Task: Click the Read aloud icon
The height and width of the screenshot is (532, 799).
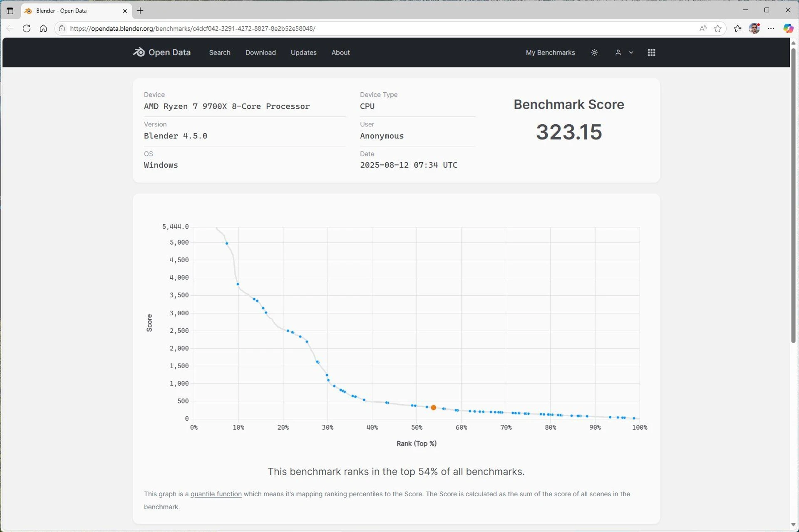Action: pos(702,28)
